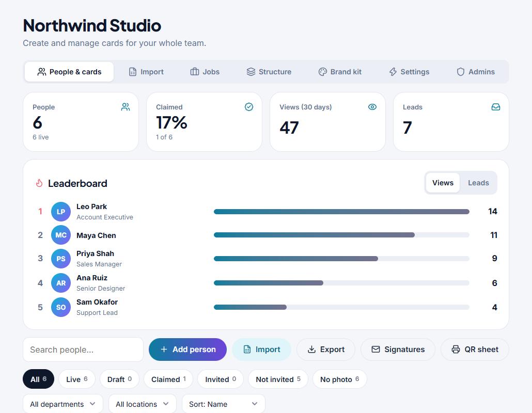
Task: Open the Signatures button
Action: coord(398,350)
